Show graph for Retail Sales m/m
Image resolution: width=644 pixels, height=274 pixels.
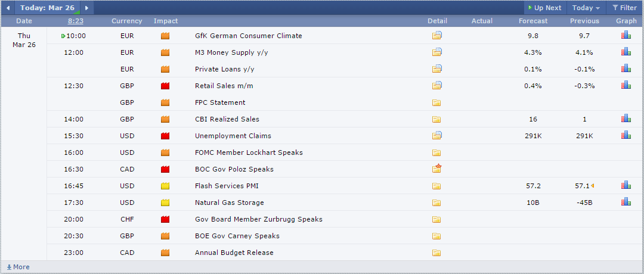626,85
